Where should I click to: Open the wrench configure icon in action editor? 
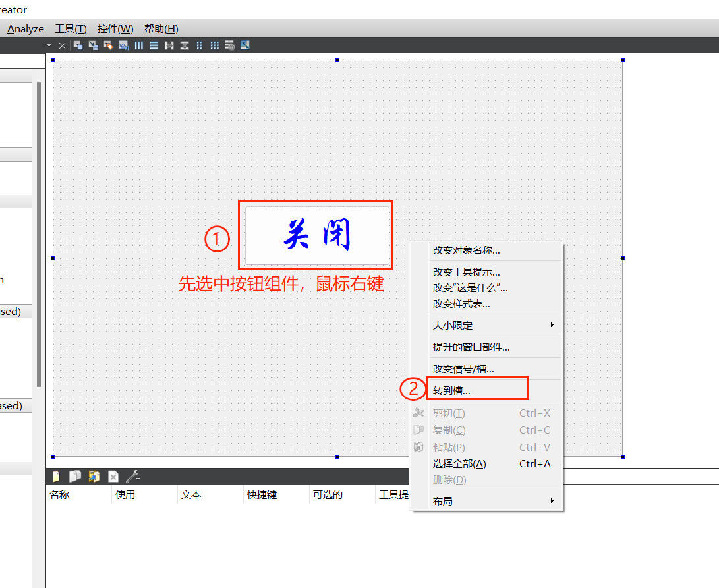click(x=130, y=476)
